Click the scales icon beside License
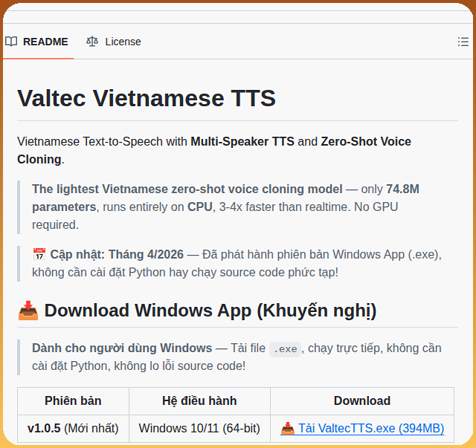Viewport: 476px width, 448px height. click(x=92, y=42)
